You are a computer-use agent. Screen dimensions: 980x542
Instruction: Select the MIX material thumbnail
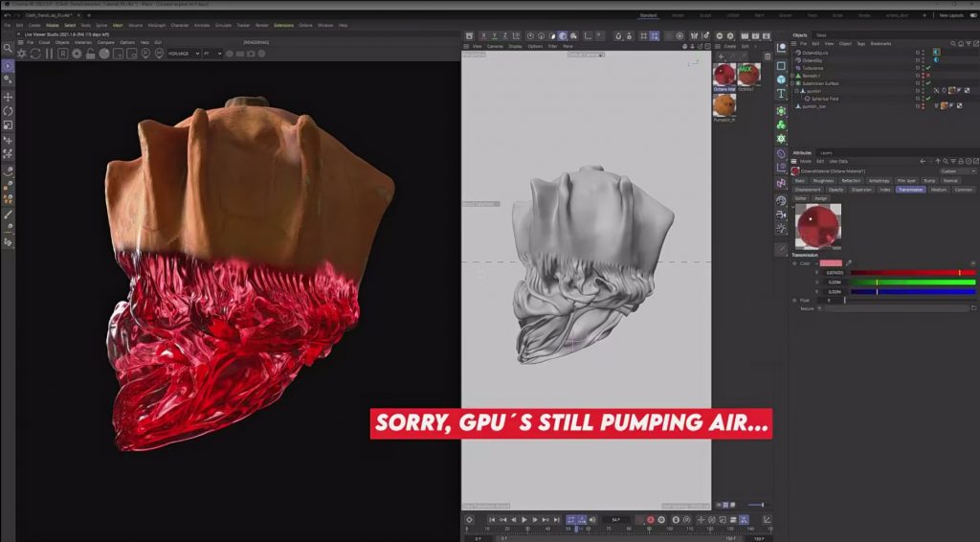pos(748,75)
